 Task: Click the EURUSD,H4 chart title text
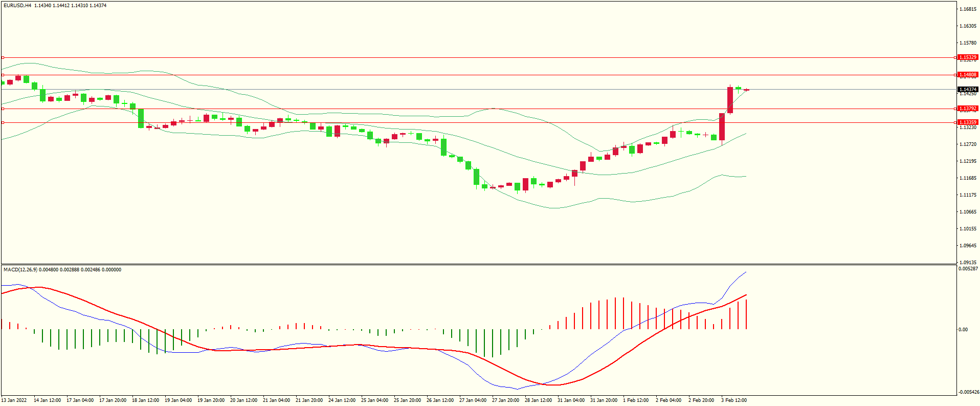click(17, 6)
